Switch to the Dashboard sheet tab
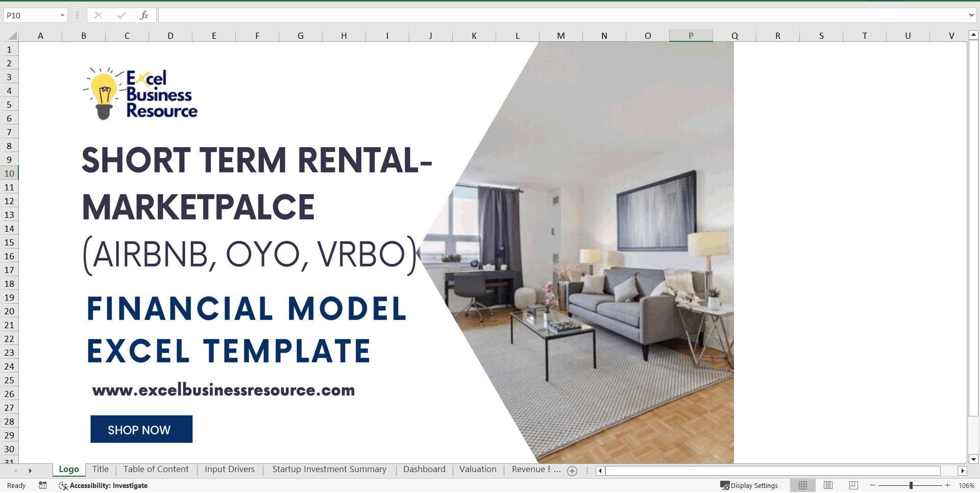The height and width of the screenshot is (493, 980). tap(424, 470)
